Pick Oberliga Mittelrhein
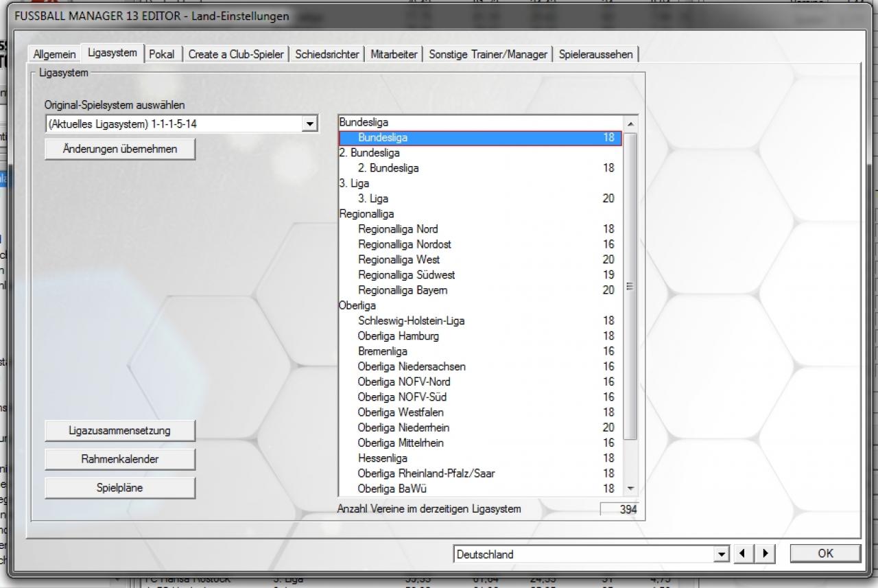878x588 pixels. [480, 443]
